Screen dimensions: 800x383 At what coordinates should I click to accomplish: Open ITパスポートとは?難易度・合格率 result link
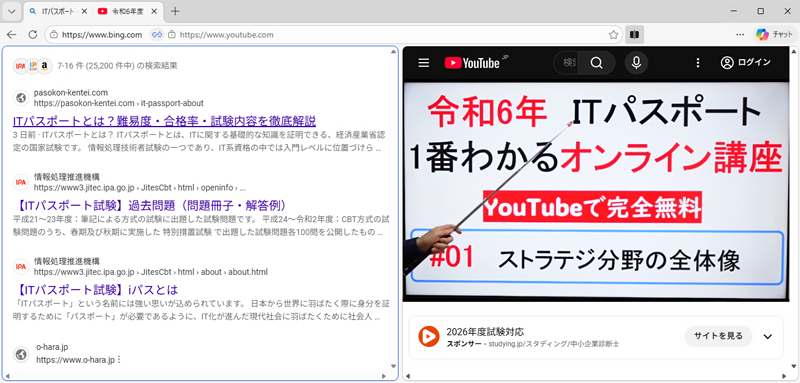[164, 121]
